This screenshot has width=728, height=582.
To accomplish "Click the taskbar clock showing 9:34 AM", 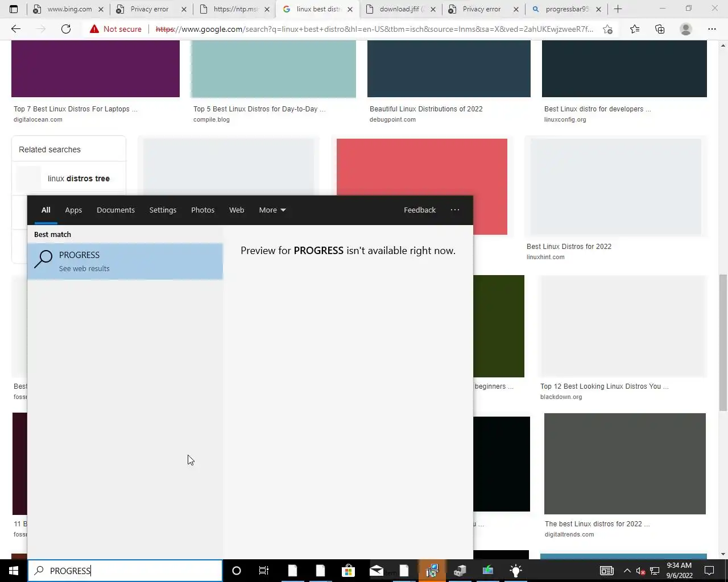I will 679,571.
